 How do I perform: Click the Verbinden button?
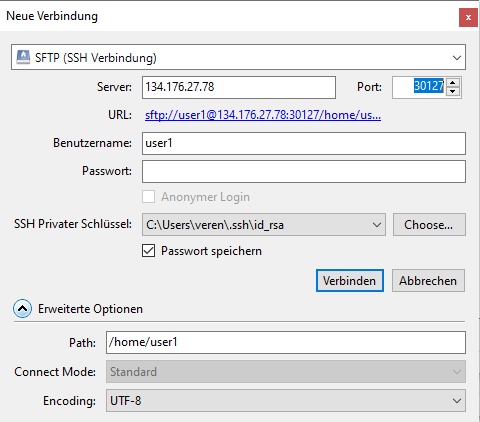pos(350,281)
